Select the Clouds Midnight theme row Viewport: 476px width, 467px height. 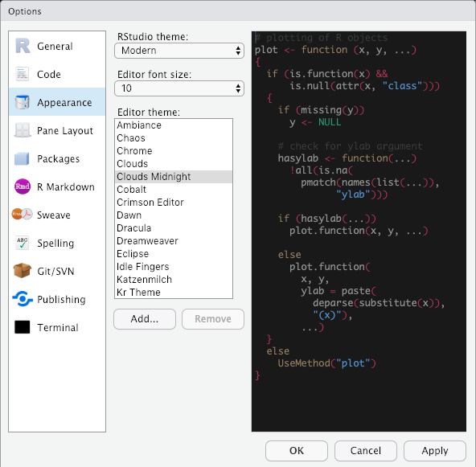pos(174,176)
